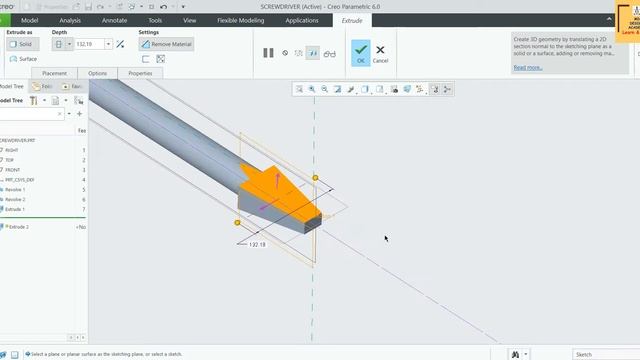The height and width of the screenshot is (360, 640).
Task: Toggle the capped ends icon beside Thicken
Action: [161, 59]
